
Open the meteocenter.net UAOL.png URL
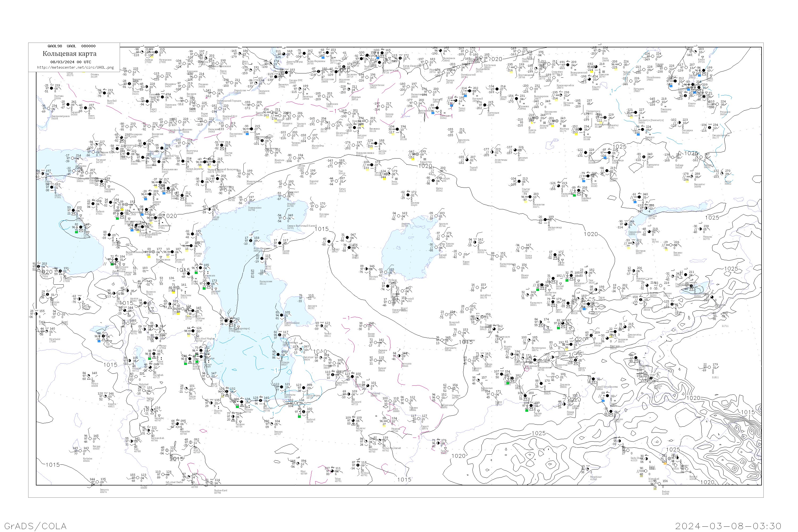coord(75,67)
